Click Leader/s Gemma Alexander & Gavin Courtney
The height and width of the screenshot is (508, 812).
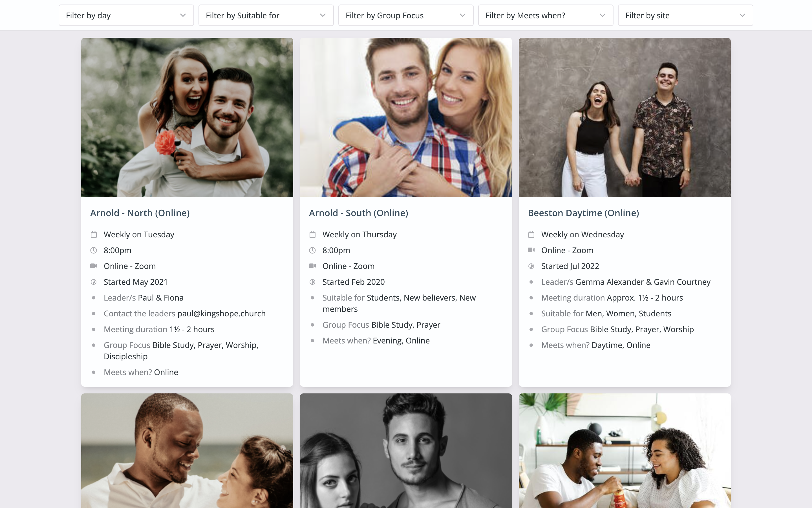point(626,282)
